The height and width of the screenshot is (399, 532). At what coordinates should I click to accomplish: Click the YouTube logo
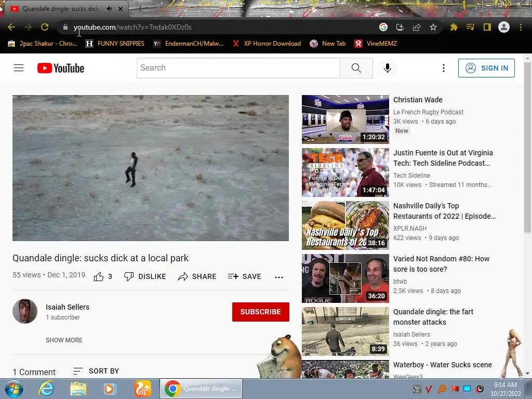[61, 68]
